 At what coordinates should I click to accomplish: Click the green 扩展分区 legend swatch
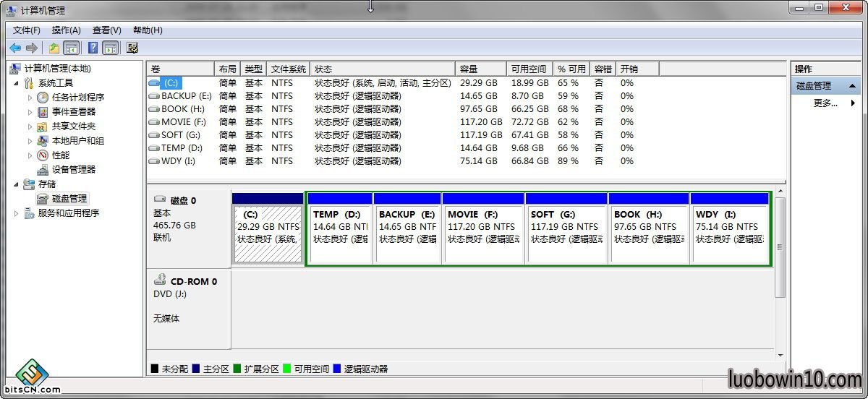click(237, 369)
